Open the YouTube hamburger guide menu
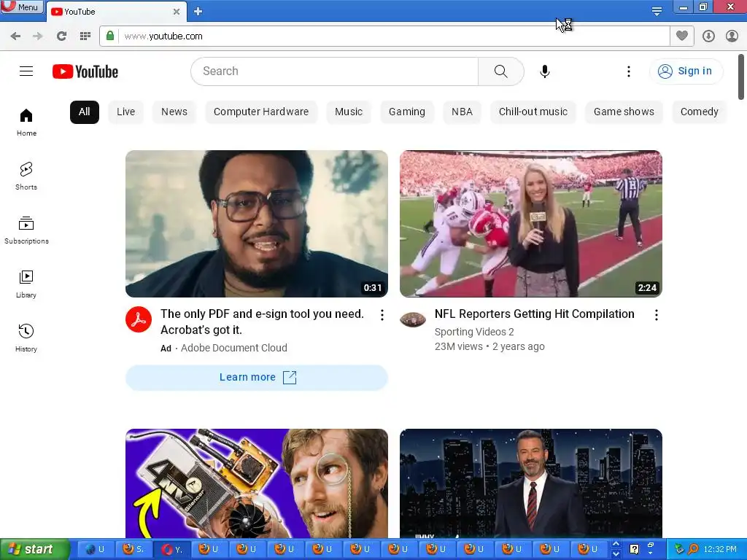The image size is (747, 560). click(26, 71)
